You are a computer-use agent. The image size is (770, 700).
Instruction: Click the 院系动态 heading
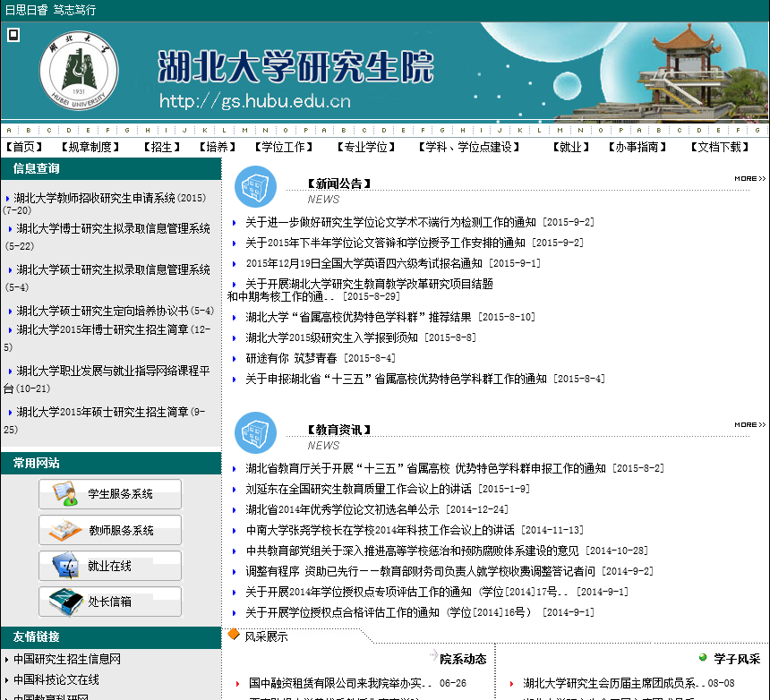click(x=463, y=659)
